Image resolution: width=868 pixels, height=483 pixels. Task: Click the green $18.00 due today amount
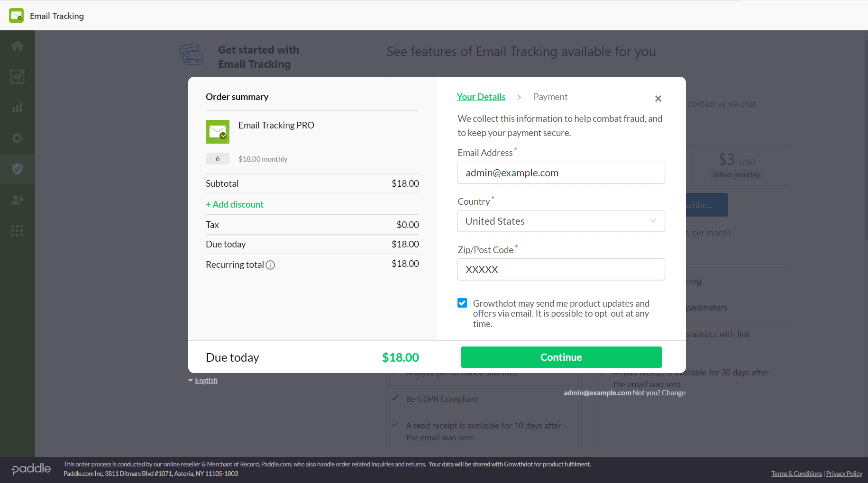pyautogui.click(x=401, y=357)
